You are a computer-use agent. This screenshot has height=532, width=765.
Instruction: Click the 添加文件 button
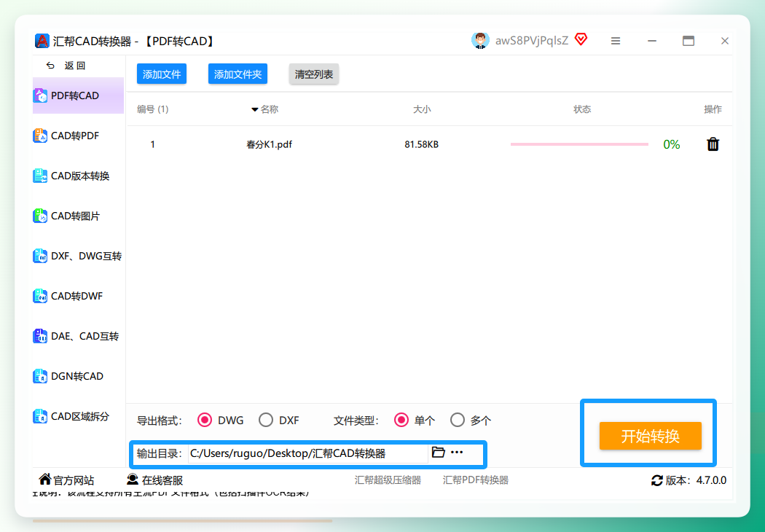click(x=162, y=74)
